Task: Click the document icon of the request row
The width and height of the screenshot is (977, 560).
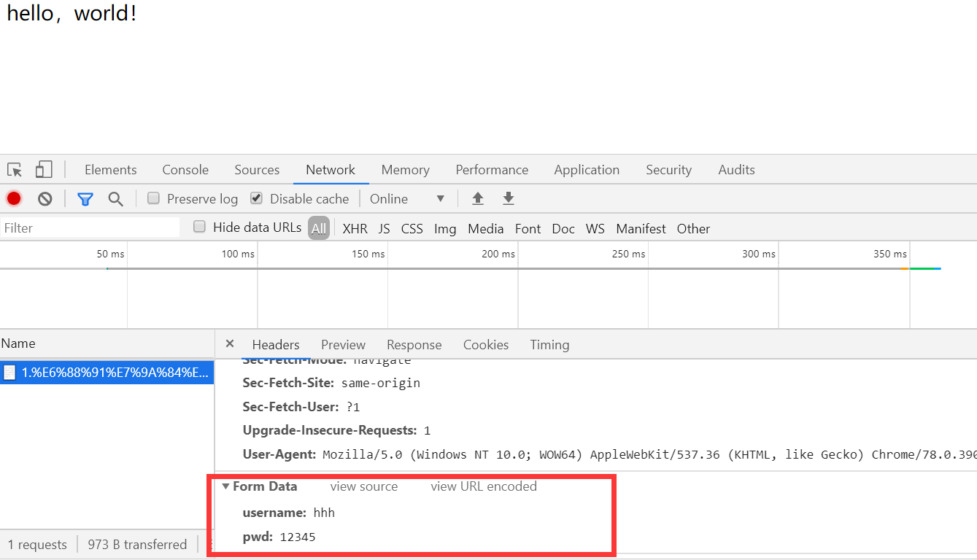Action: pyautogui.click(x=9, y=373)
